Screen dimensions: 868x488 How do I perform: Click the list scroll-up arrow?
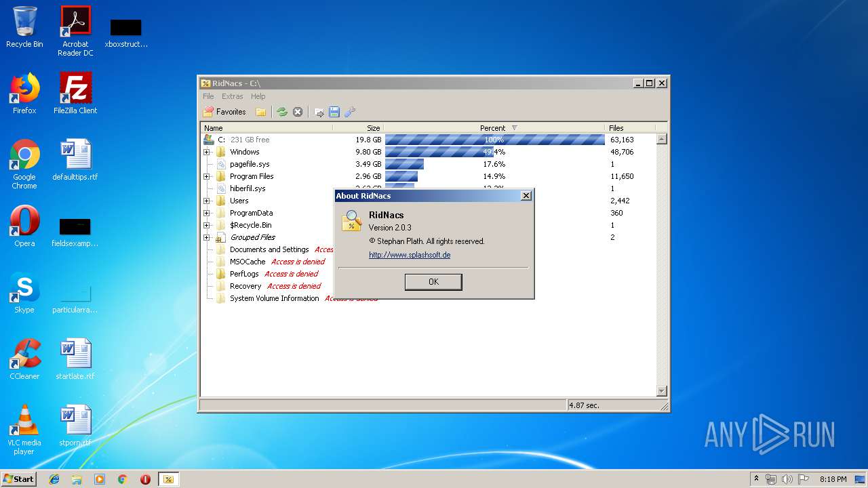[662, 139]
